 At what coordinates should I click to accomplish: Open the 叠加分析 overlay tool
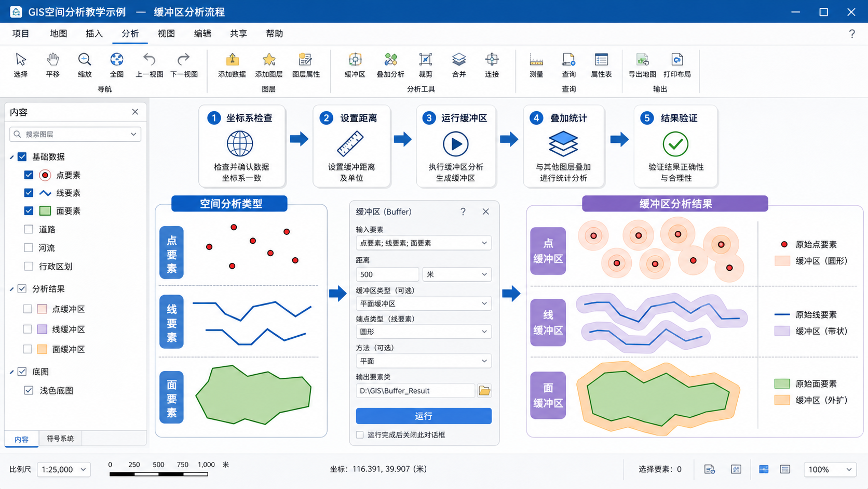[390, 65]
